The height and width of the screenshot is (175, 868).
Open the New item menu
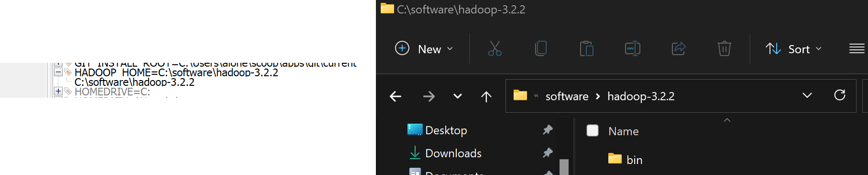(x=424, y=49)
